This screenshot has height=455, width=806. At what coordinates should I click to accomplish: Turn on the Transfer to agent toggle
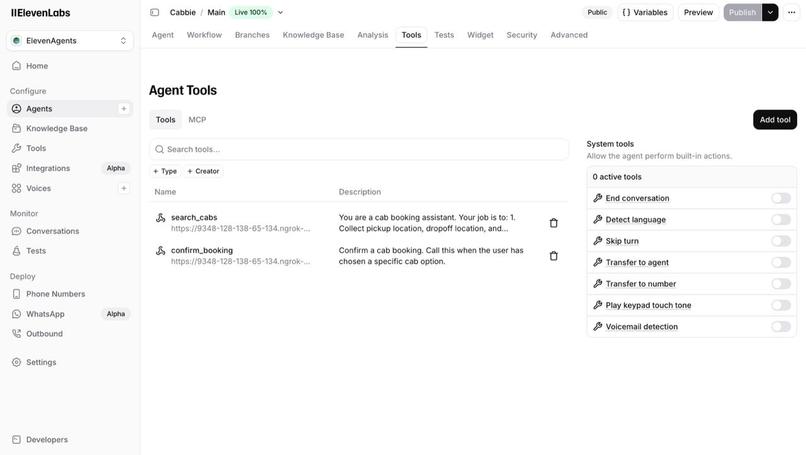click(780, 262)
